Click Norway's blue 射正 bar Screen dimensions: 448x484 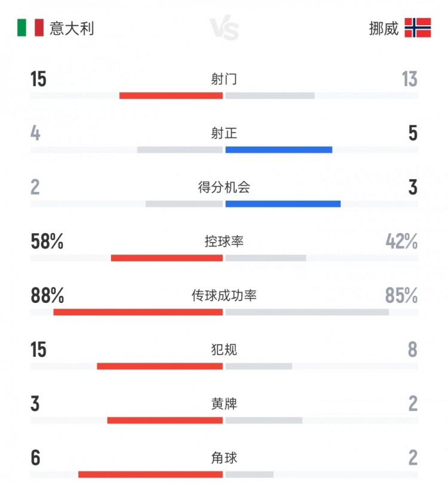278,149
